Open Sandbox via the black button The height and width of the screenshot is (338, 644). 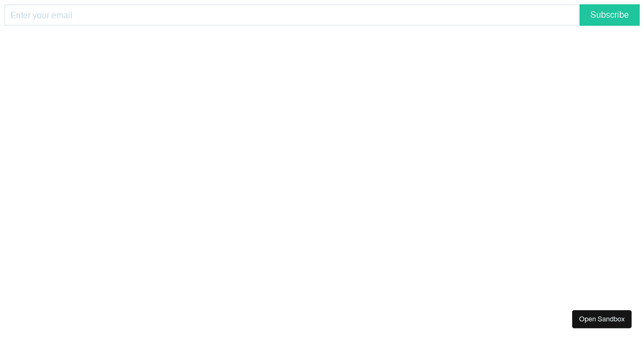(x=602, y=319)
